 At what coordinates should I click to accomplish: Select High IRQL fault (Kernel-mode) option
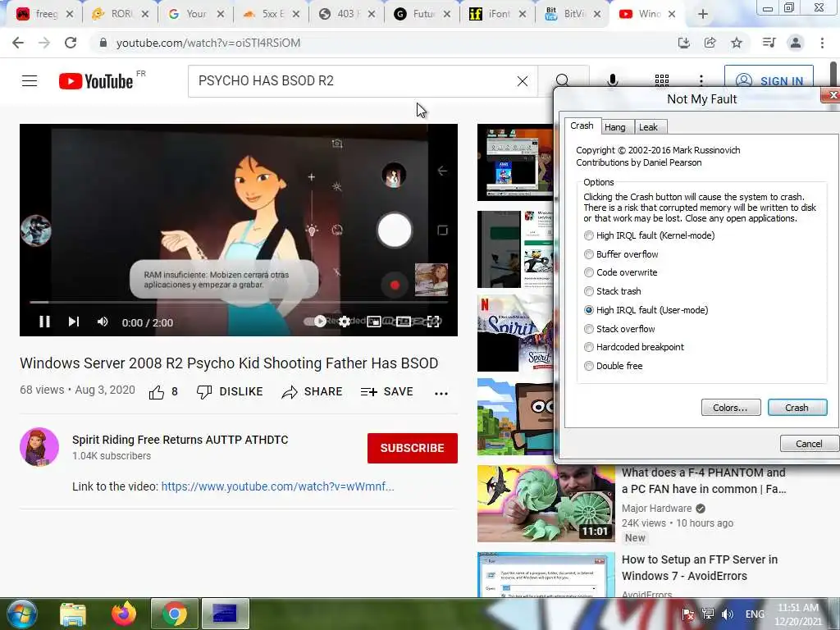click(x=650, y=235)
